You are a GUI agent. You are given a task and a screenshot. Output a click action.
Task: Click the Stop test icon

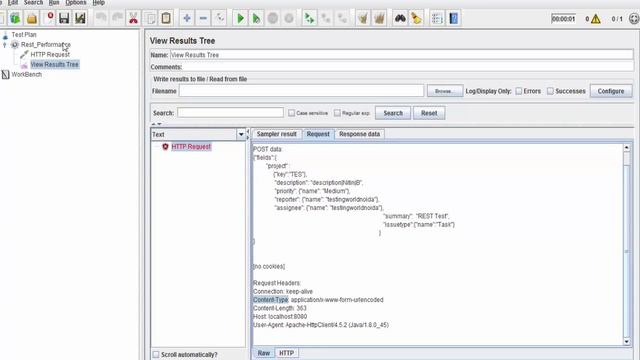pyautogui.click(x=273, y=18)
